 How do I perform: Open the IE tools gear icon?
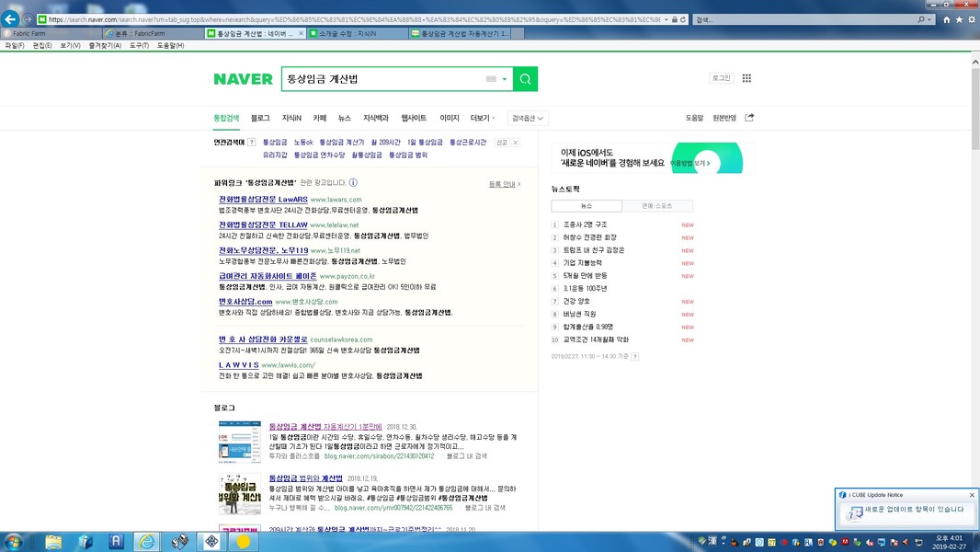point(972,19)
